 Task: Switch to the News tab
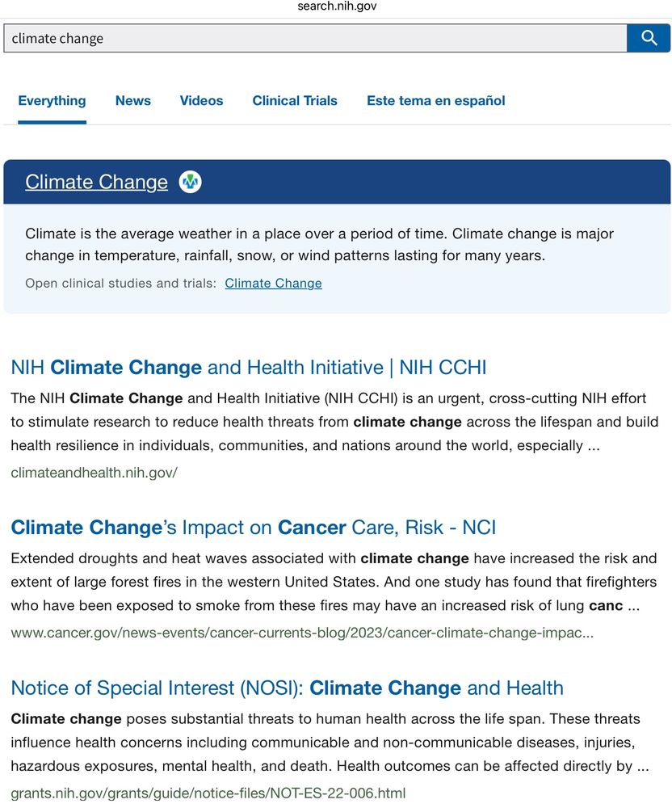point(132,101)
